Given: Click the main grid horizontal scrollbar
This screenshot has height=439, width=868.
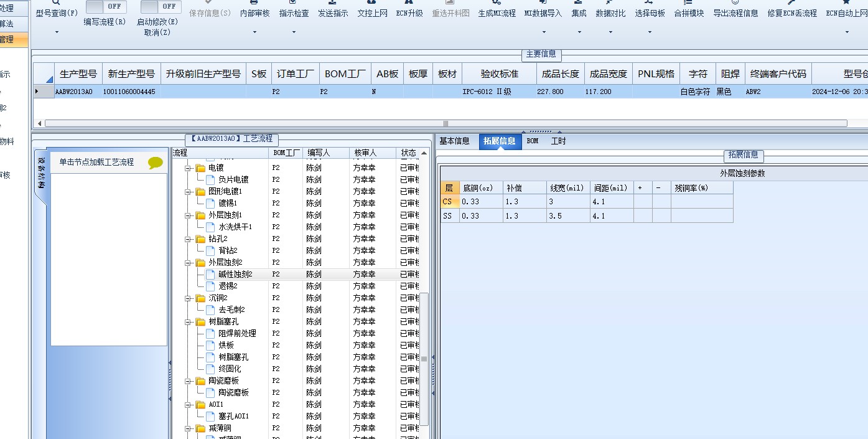Looking at the screenshot, I should [446, 123].
